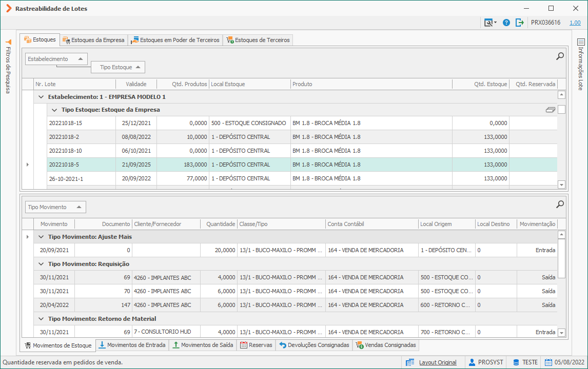This screenshot has width=588, height=369.
Task: Click the stacked cards icon in Tipo Estoque row
Action: 550,110
